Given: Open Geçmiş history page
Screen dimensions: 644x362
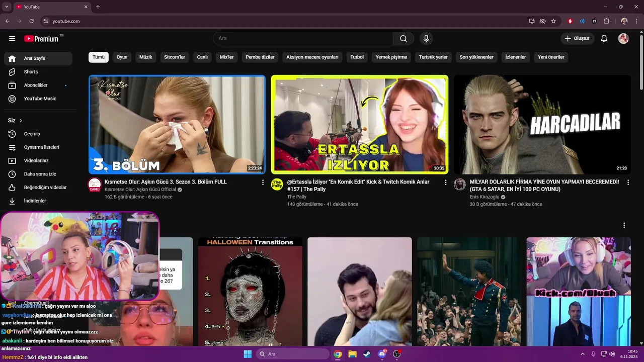Looking at the screenshot, I should pos(38,134).
